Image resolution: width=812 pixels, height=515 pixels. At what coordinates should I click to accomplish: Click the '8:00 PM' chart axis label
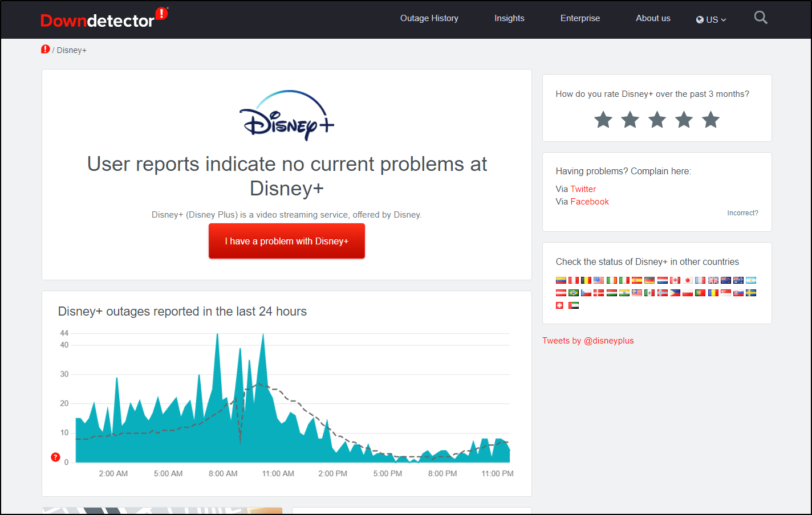click(x=442, y=473)
